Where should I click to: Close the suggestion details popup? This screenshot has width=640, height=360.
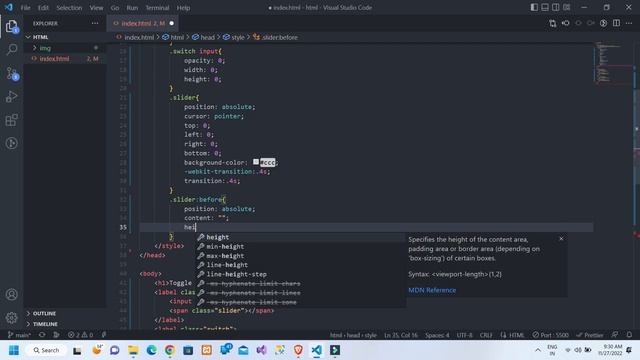point(561,239)
